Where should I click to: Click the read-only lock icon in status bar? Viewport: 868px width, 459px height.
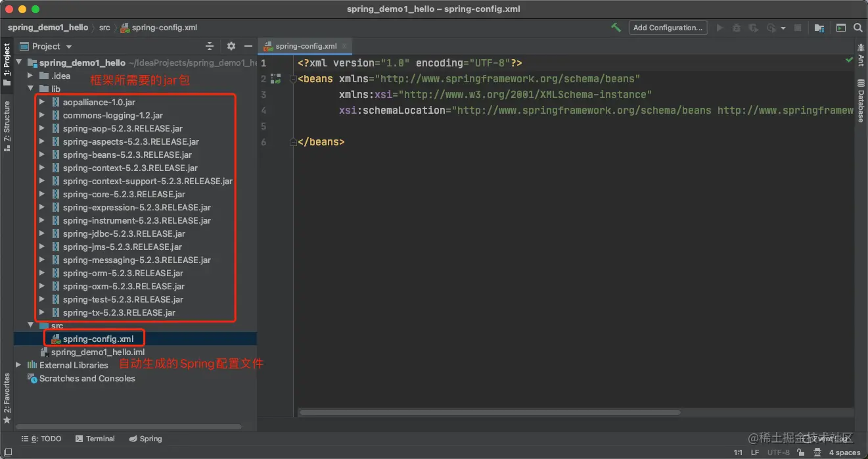[x=801, y=452]
